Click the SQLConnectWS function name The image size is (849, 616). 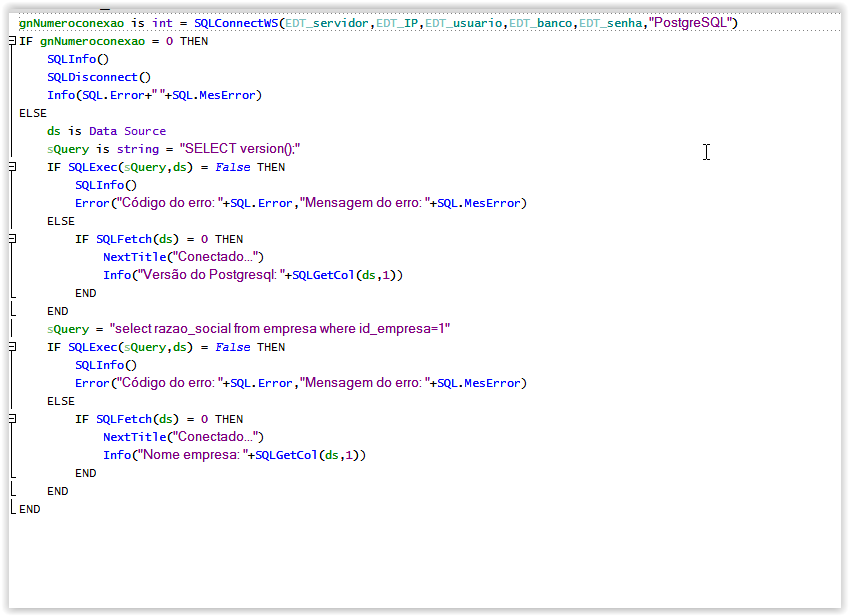point(236,23)
